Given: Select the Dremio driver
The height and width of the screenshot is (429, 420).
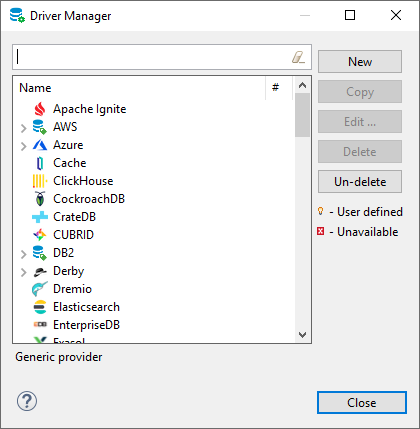Looking at the screenshot, I should coord(72,289).
